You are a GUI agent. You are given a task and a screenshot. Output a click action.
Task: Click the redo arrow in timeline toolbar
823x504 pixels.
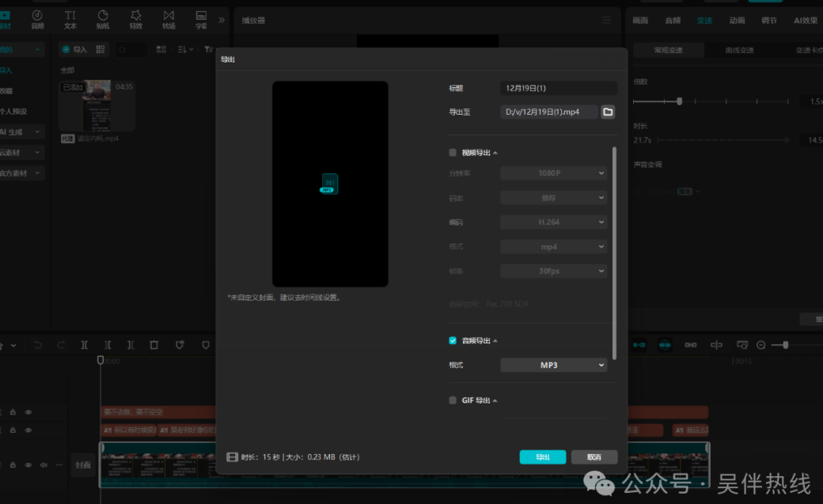pyautogui.click(x=61, y=345)
